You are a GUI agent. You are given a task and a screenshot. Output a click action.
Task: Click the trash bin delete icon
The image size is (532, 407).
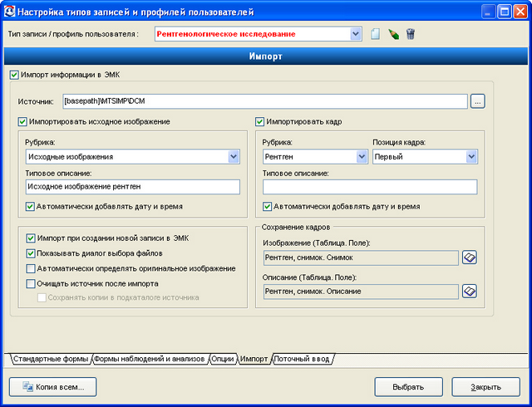[x=411, y=34]
